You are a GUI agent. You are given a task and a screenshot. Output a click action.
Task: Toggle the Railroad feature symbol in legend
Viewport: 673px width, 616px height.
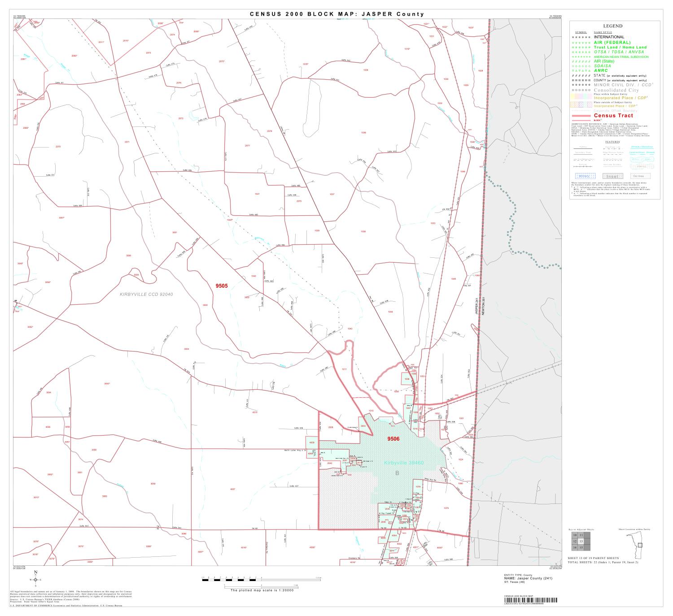pos(582,166)
